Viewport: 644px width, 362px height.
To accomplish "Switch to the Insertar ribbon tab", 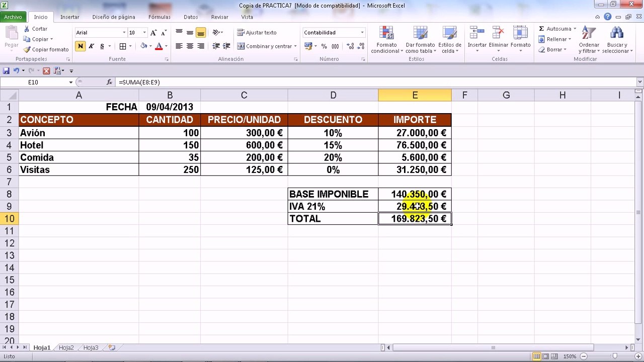I will 70,17.
